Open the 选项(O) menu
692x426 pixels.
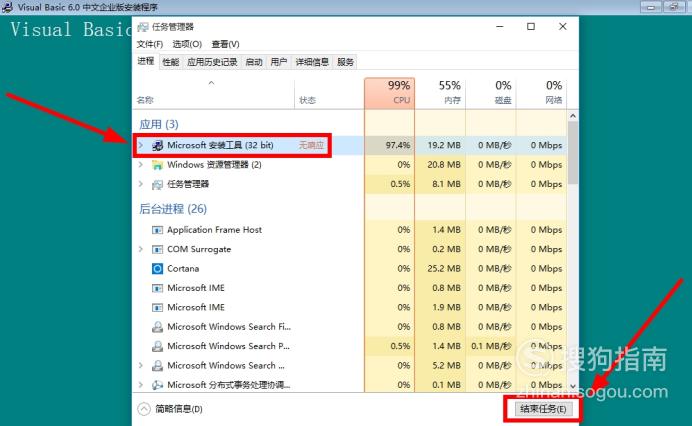(x=187, y=44)
